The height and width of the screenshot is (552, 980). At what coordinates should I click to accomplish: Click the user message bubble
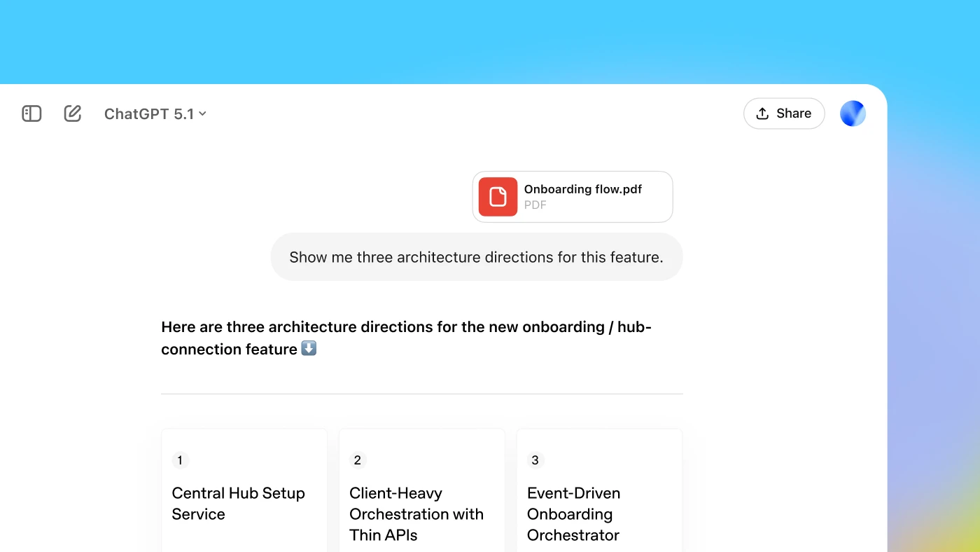pyautogui.click(x=477, y=257)
